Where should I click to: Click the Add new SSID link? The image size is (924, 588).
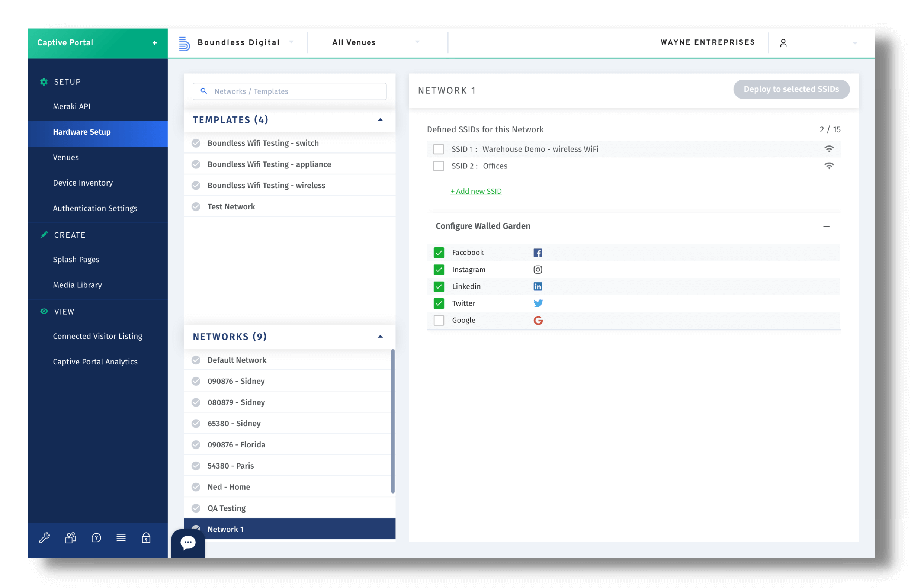pyautogui.click(x=476, y=191)
